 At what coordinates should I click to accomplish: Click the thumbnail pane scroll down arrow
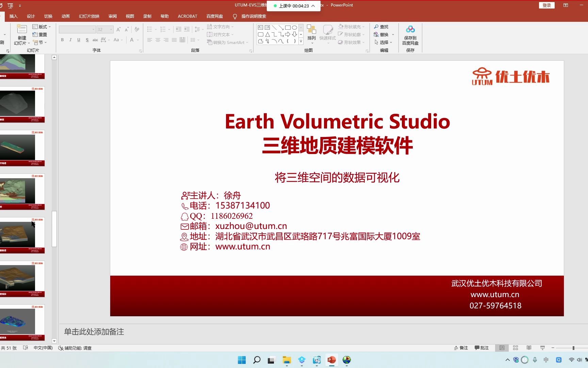point(54,341)
